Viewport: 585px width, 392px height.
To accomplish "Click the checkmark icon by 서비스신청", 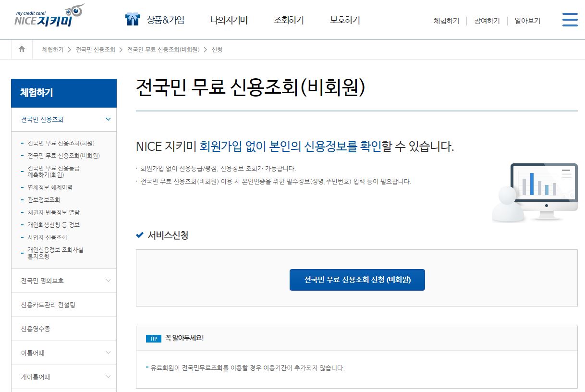I will 140,235.
